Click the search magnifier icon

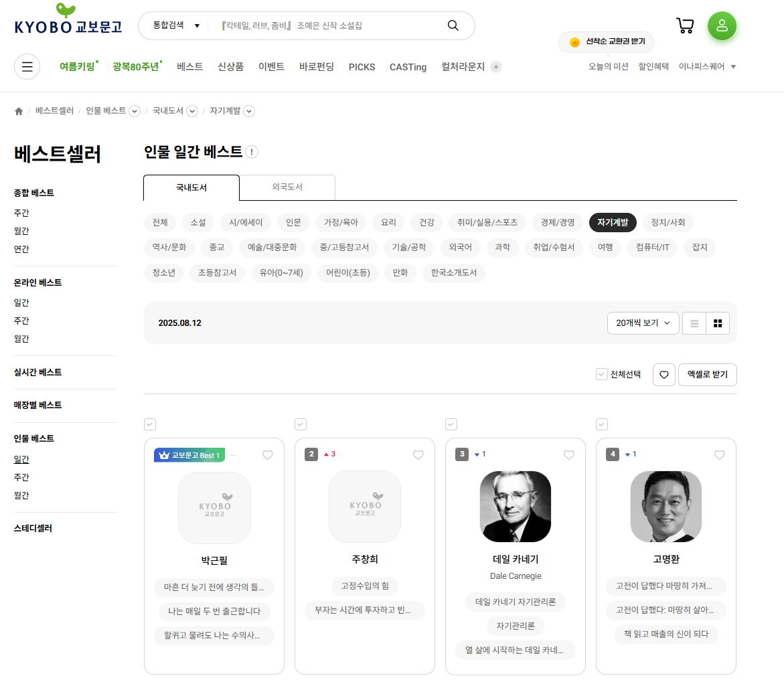click(453, 25)
